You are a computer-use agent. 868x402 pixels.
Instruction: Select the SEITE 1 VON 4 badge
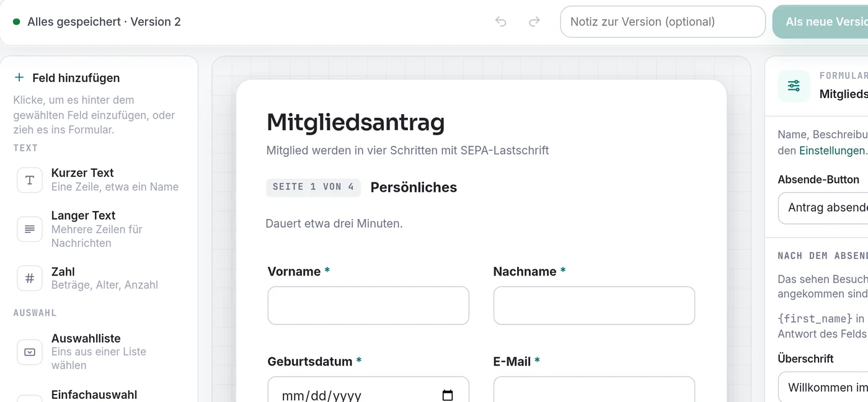click(313, 187)
